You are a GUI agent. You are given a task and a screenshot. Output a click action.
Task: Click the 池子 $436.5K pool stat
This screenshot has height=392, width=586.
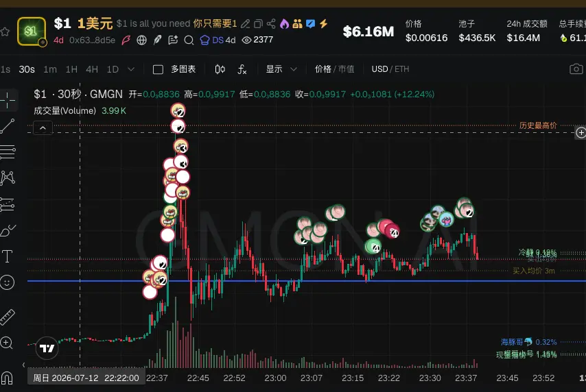(x=478, y=31)
